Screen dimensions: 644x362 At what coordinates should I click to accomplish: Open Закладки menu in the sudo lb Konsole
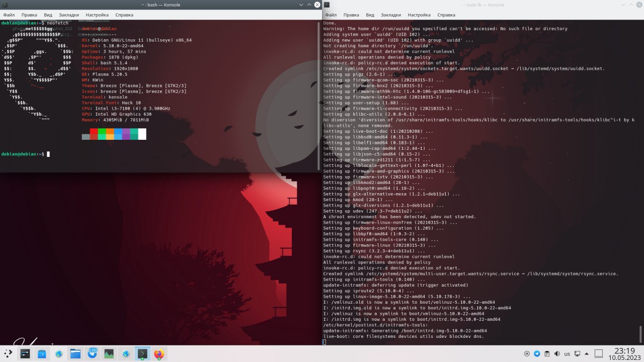coord(390,15)
